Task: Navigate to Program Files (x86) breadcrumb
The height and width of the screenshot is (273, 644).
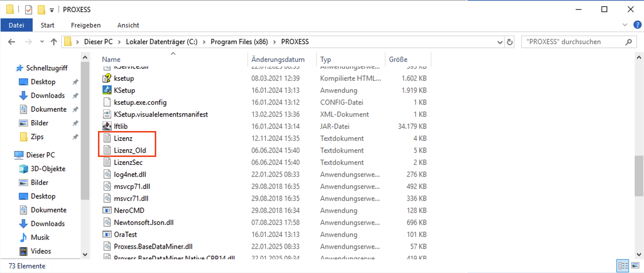Action: (x=239, y=42)
